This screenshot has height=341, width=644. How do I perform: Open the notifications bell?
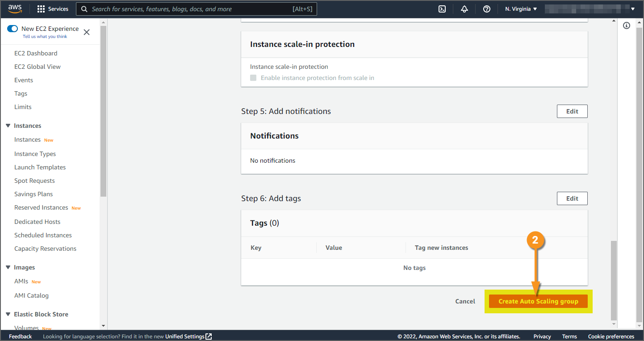464,9
